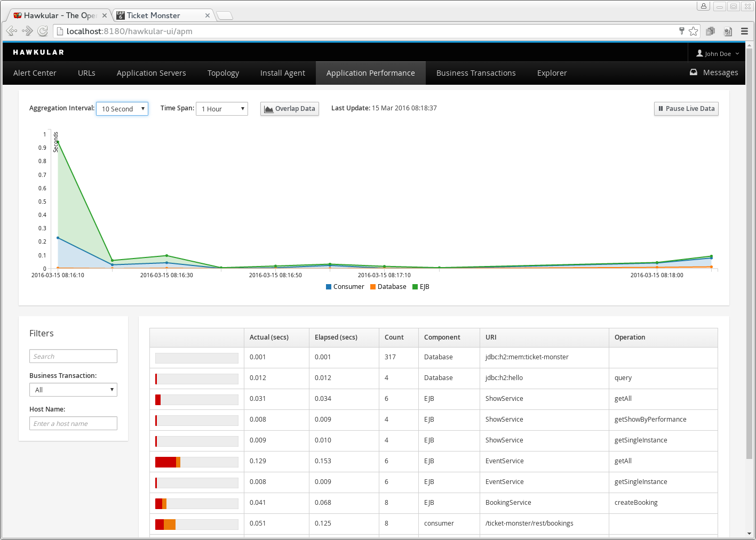Focus the Host Name input field
Image resolution: width=756 pixels, height=540 pixels.
[73, 423]
